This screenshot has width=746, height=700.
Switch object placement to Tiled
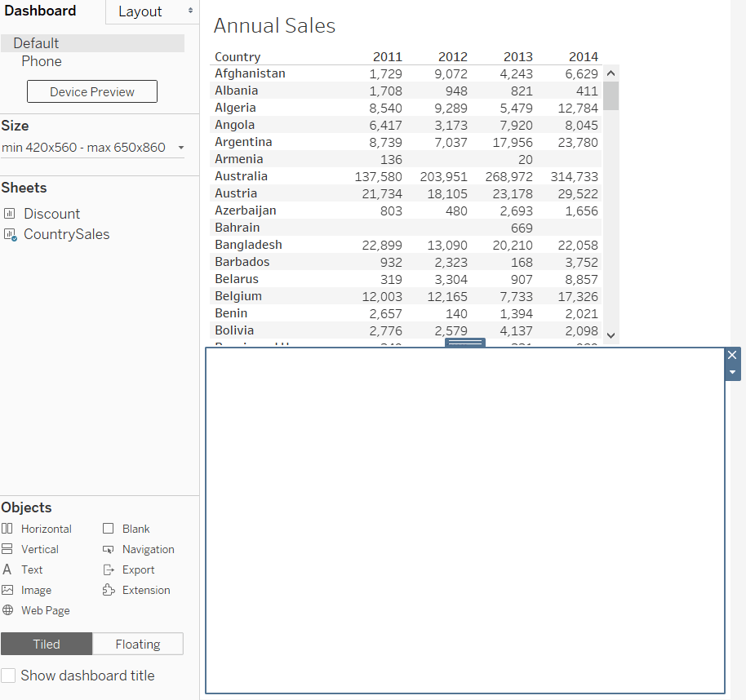tap(47, 644)
